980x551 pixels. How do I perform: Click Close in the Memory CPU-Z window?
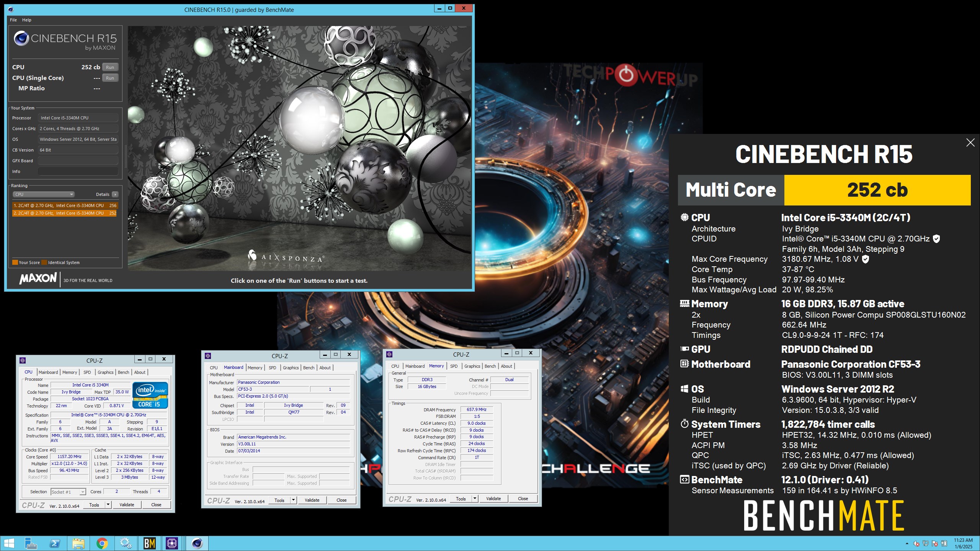[523, 499]
